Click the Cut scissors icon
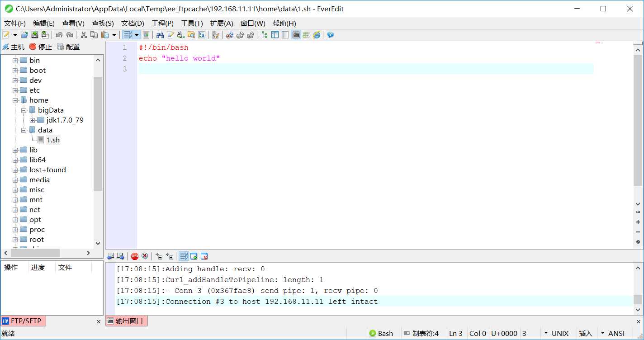 pos(84,35)
